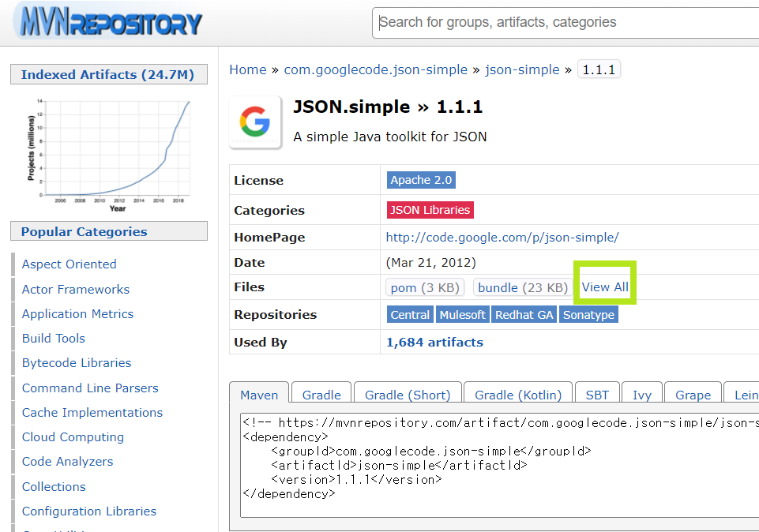Open Bytecode Libraries category
The height and width of the screenshot is (532, 759).
(77, 363)
